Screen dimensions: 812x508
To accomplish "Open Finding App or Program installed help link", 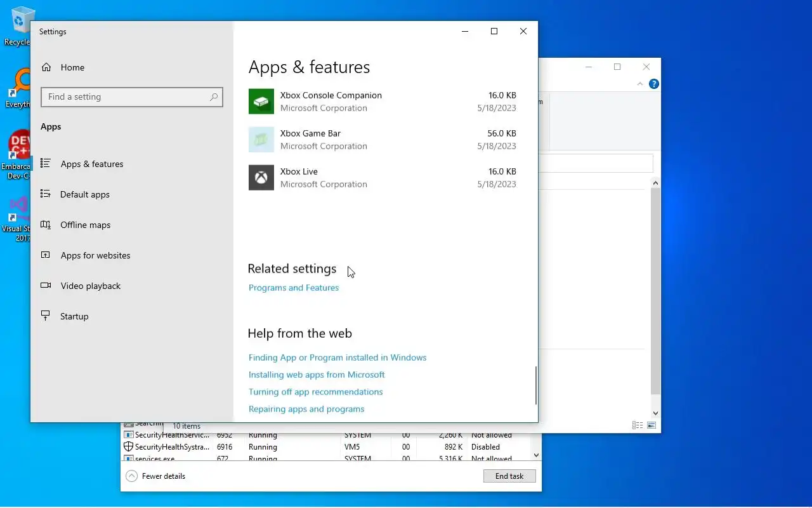I will coord(337,358).
